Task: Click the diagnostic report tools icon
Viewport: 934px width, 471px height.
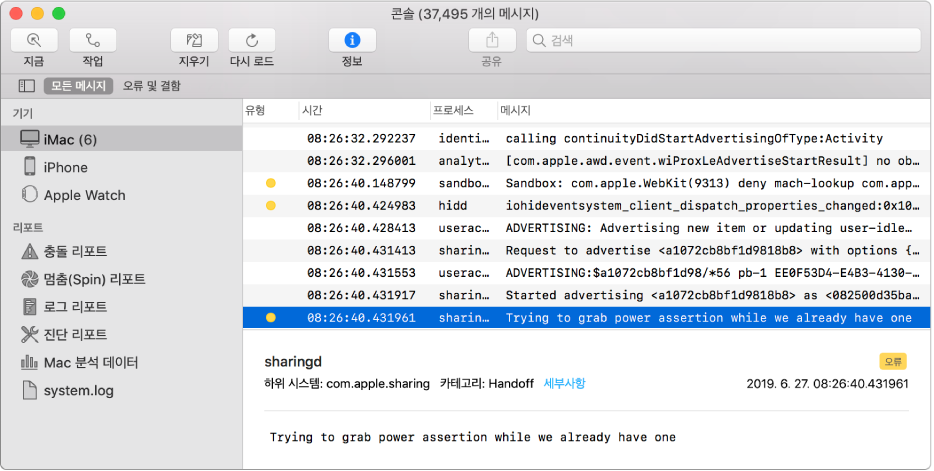Action: point(29,335)
